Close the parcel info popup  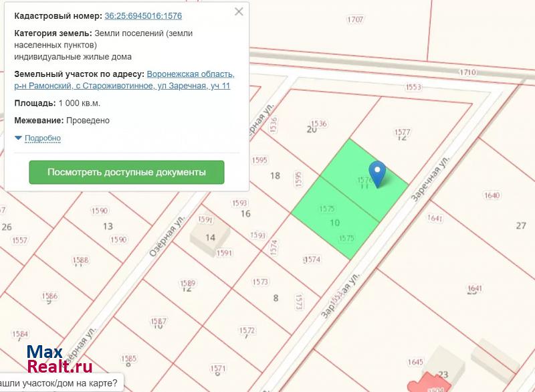pyautogui.click(x=239, y=11)
